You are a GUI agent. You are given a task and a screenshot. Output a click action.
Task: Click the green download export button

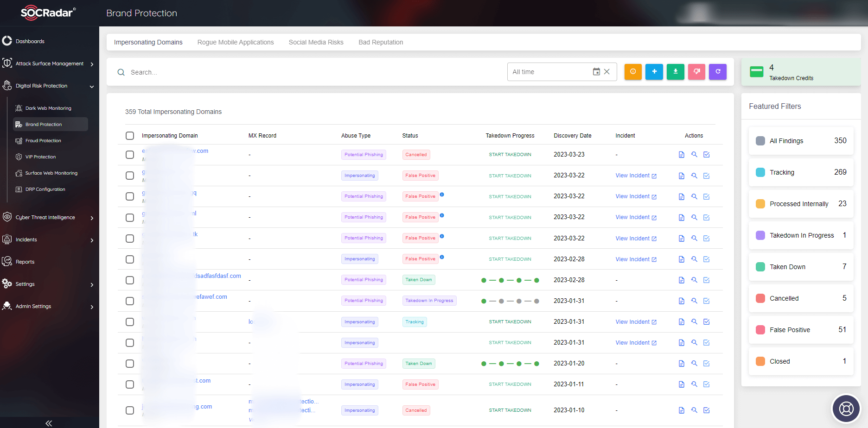[676, 72]
